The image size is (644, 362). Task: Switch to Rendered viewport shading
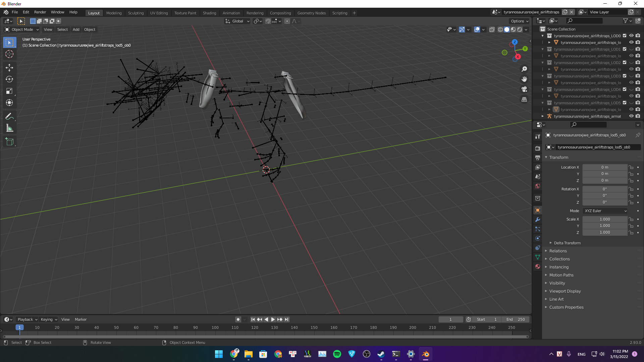(520, 29)
